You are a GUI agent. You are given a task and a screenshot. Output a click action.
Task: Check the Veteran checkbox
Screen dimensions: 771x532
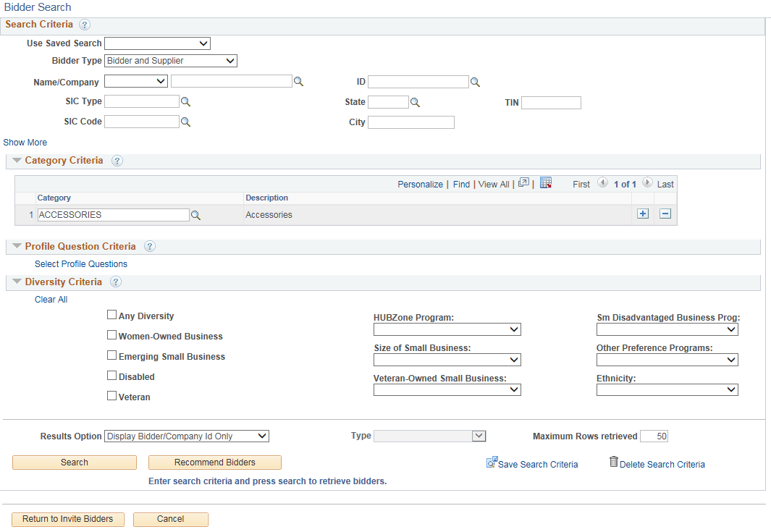click(x=112, y=395)
